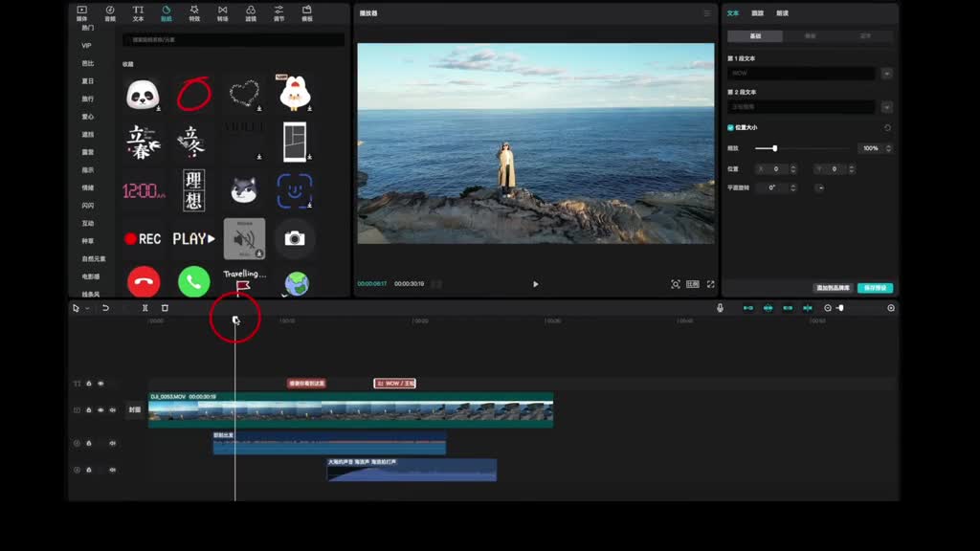Uncheck the 位置大小 checkbox
Image resolution: width=980 pixels, height=551 pixels.
731,127
